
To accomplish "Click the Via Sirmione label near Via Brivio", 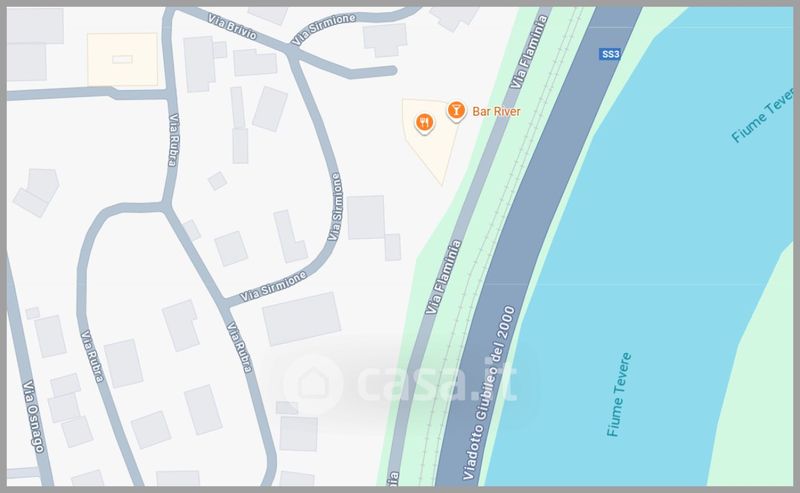I will click(x=323, y=29).
